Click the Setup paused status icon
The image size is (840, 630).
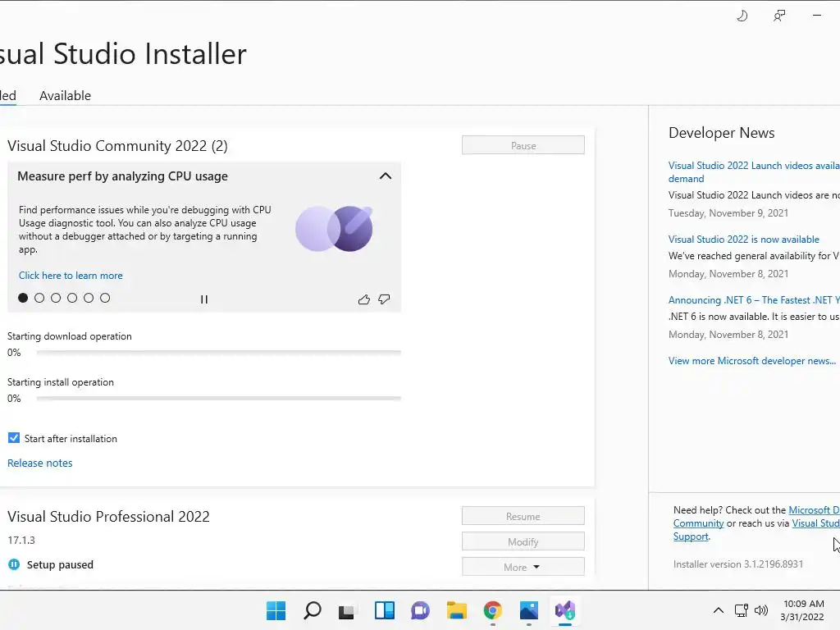click(14, 564)
